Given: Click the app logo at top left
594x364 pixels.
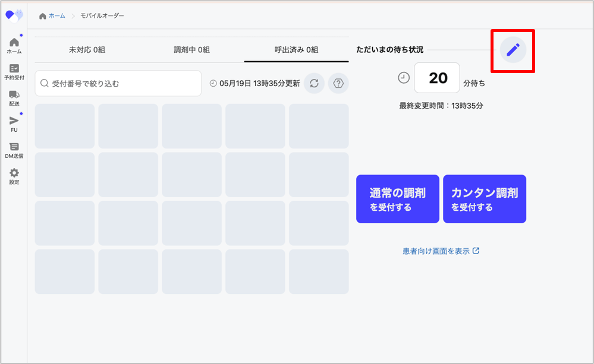Looking at the screenshot, I should 14,15.
